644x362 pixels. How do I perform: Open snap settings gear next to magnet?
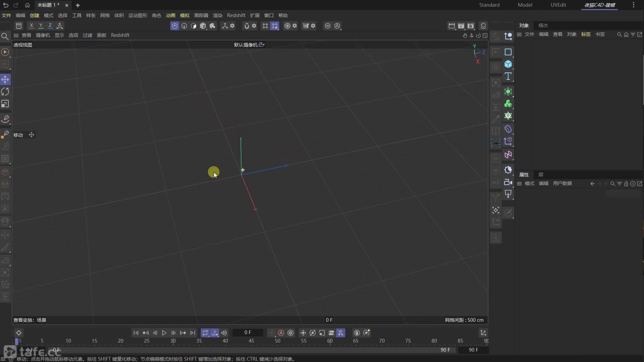[254, 26]
